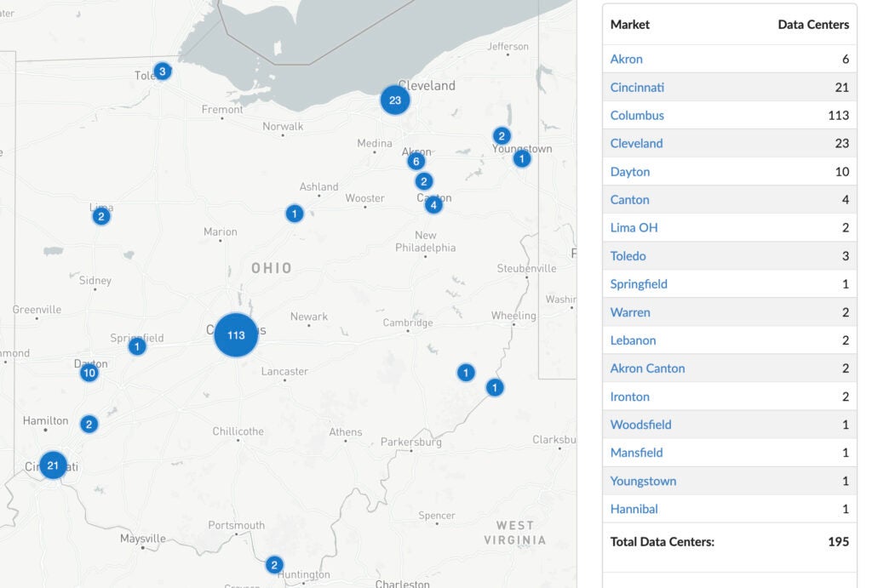872x588 pixels.
Task: Click the 23-count Cleveland map marker
Action: coord(394,100)
